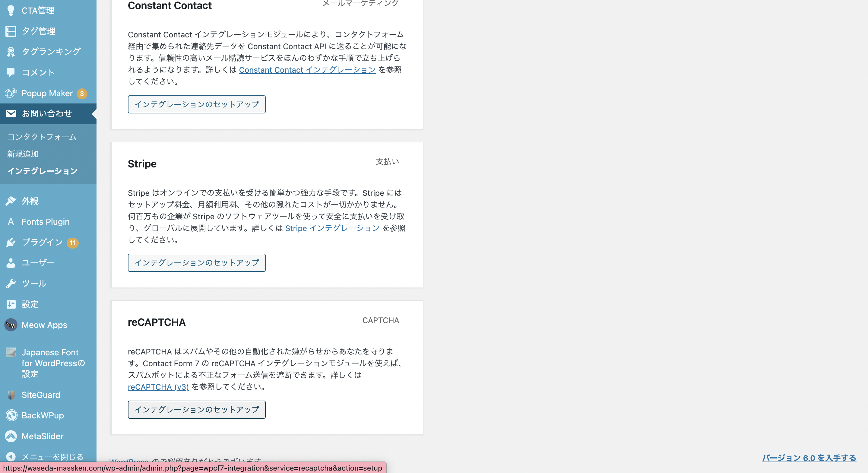This screenshot has width=868, height=473.
Task: Click the タグランキング award ribbon icon
Action: click(x=11, y=52)
